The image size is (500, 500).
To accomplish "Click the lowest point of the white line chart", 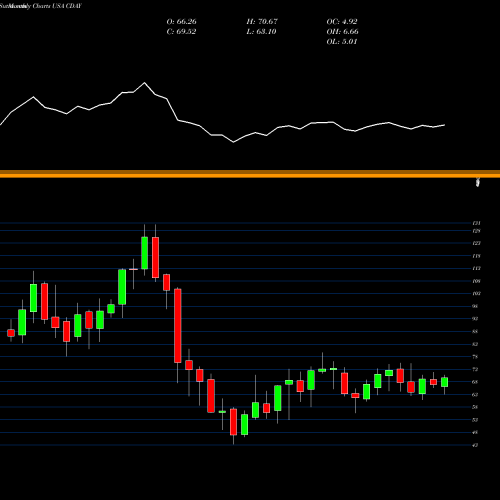I will pos(233,142).
